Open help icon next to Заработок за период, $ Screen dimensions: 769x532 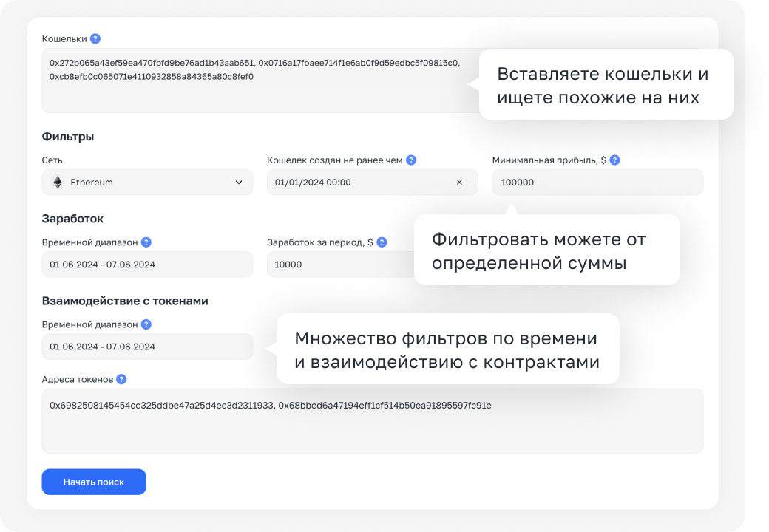(382, 242)
